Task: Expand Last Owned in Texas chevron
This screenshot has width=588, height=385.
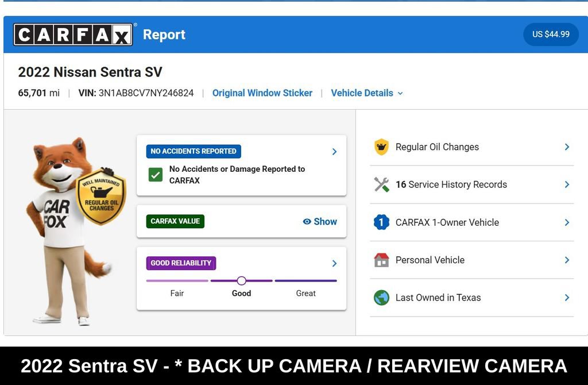Action: [x=567, y=298]
